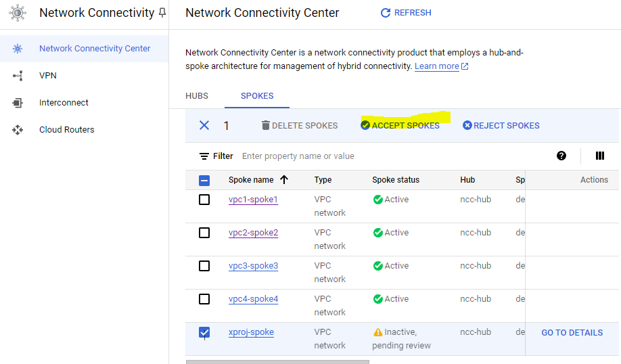This screenshot has height=364, width=621.
Task: Click ncc-hub in the vpc1-spoke1 row
Action: point(476,199)
